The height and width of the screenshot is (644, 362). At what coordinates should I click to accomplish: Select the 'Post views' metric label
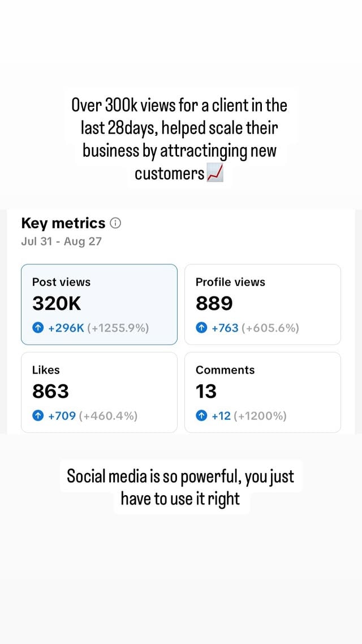(61, 282)
